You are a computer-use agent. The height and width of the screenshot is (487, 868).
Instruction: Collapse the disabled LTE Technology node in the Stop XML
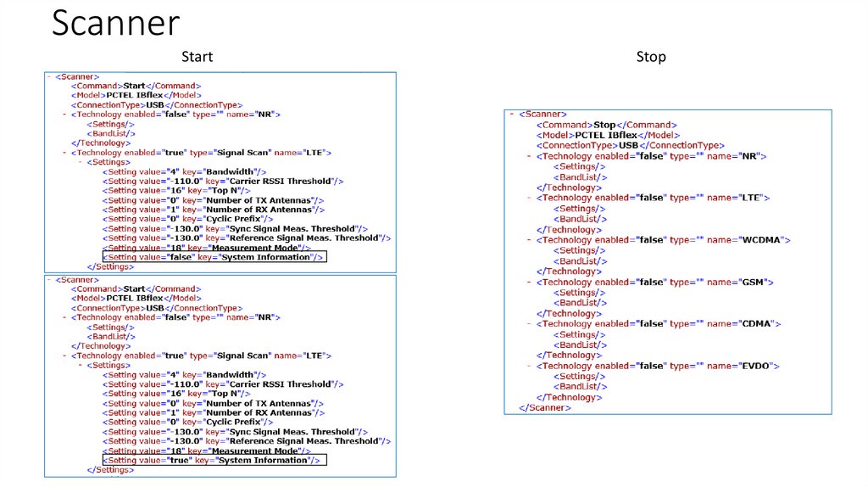point(529,198)
